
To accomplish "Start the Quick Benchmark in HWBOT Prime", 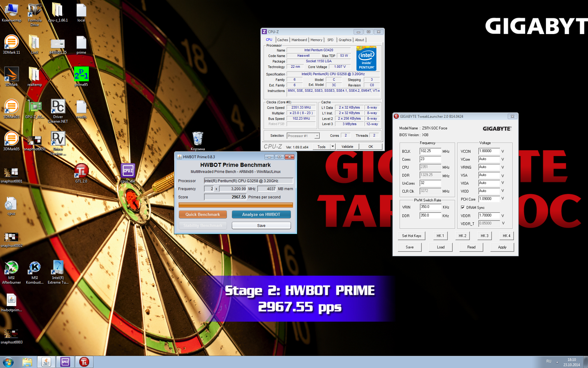I will coord(203,214).
